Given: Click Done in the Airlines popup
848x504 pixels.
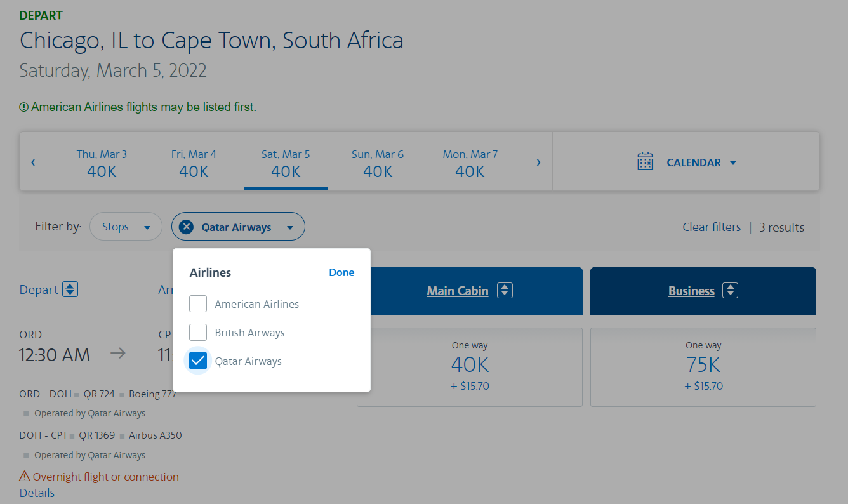Looking at the screenshot, I should (341, 272).
